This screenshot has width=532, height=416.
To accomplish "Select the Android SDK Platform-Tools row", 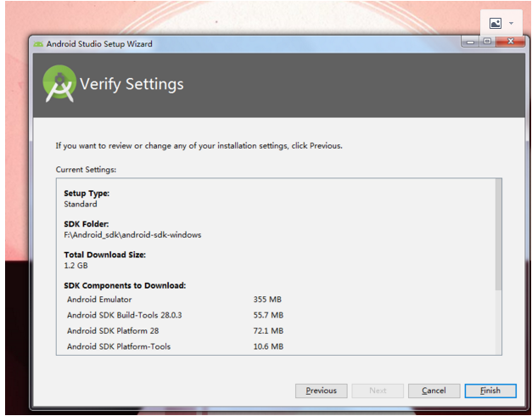I will click(175, 346).
